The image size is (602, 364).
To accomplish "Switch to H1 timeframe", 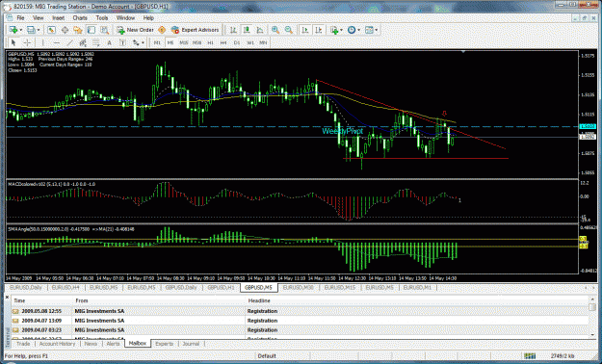I will 210,42.
